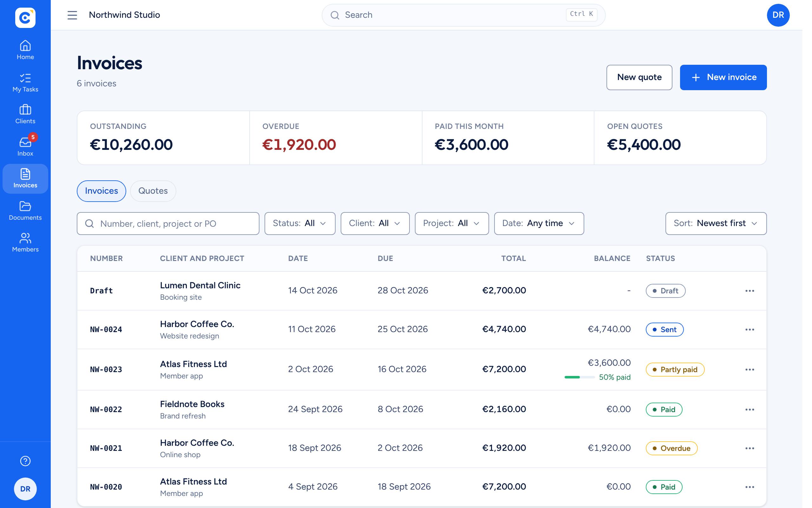Click the Outstanding €10,260.00 summary card

point(163,138)
